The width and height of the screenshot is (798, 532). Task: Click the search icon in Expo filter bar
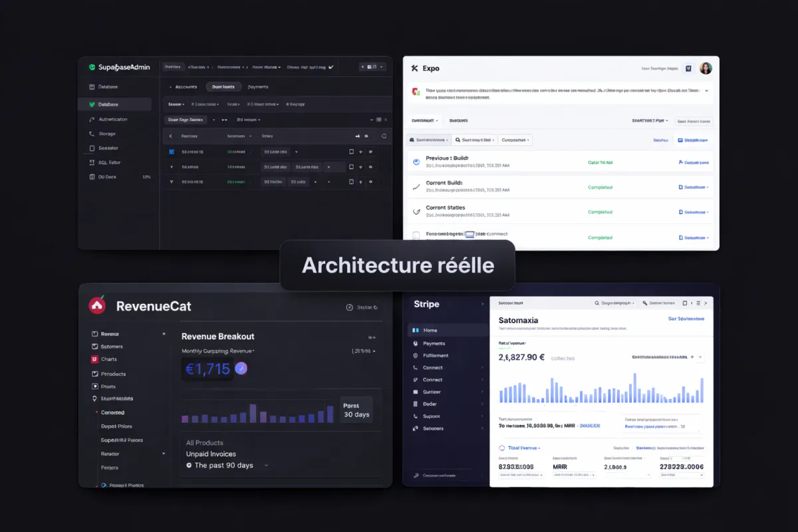point(458,140)
